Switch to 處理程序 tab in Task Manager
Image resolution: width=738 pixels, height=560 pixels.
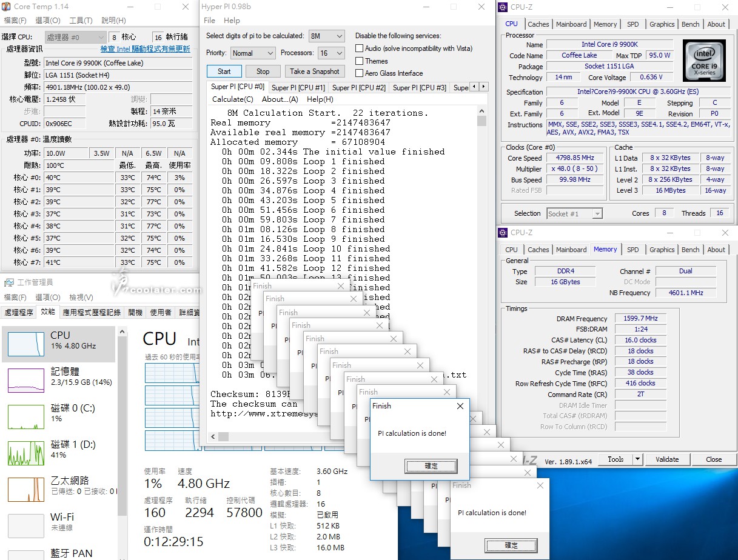(x=19, y=313)
